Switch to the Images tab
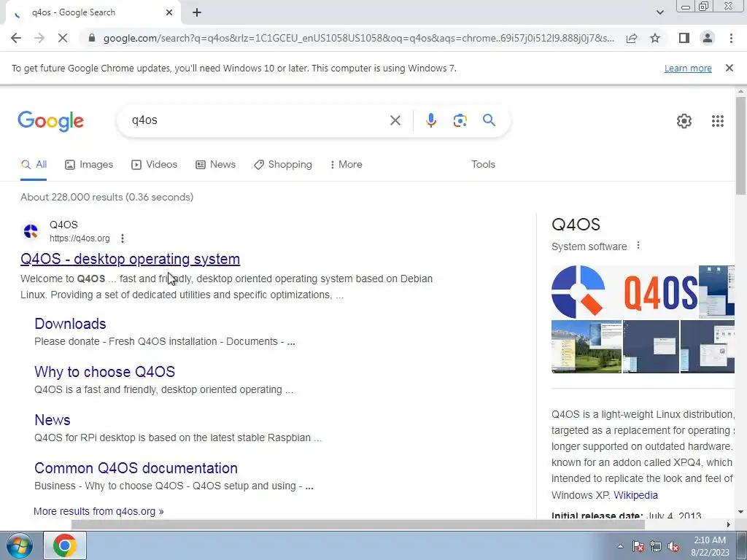The height and width of the screenshot is (560, 747). click(89, 164)
